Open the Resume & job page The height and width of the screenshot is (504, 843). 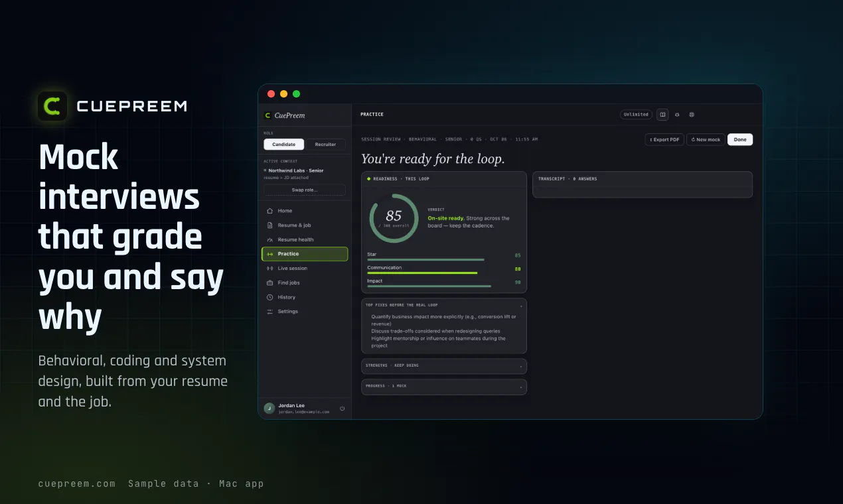pos(305,225)
